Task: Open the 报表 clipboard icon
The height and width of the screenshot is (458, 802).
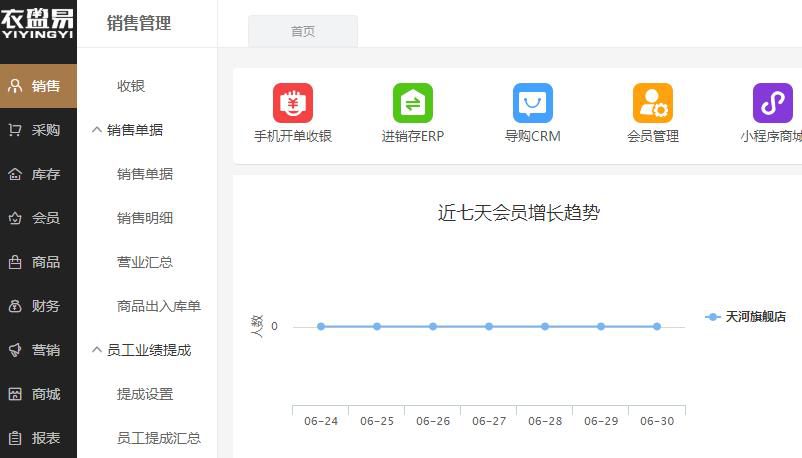Action: 15,438
